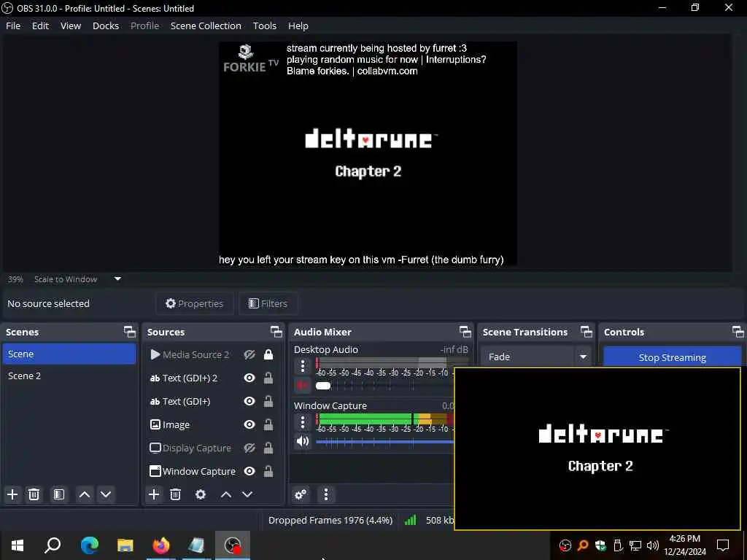The height and width of the screenshot is (560, 747).
Task: Open the Tools menu
Action: [x=264, y=26]
